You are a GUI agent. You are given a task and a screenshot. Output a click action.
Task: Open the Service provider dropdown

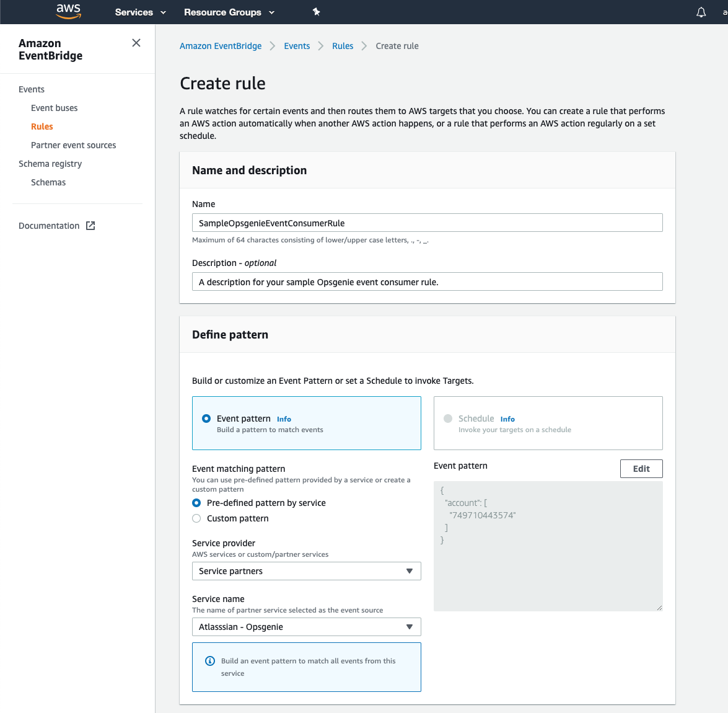coord(306,570)
